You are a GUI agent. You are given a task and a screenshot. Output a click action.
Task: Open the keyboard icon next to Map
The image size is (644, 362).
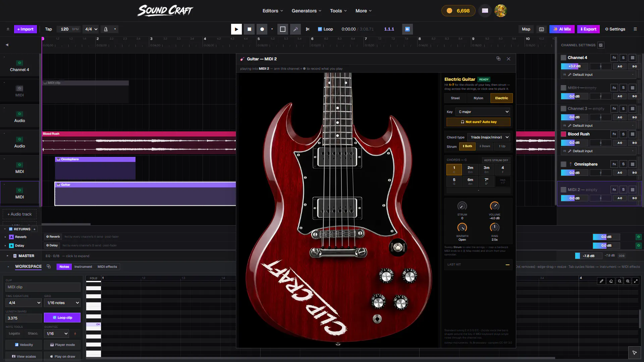541,29
